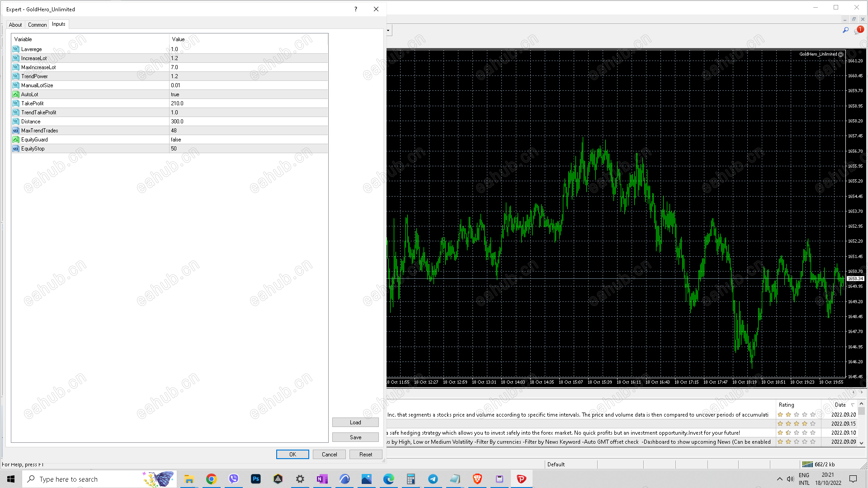Click the Date column sort arrow
The image size is (868, 488).
click(x=853, y=405)
